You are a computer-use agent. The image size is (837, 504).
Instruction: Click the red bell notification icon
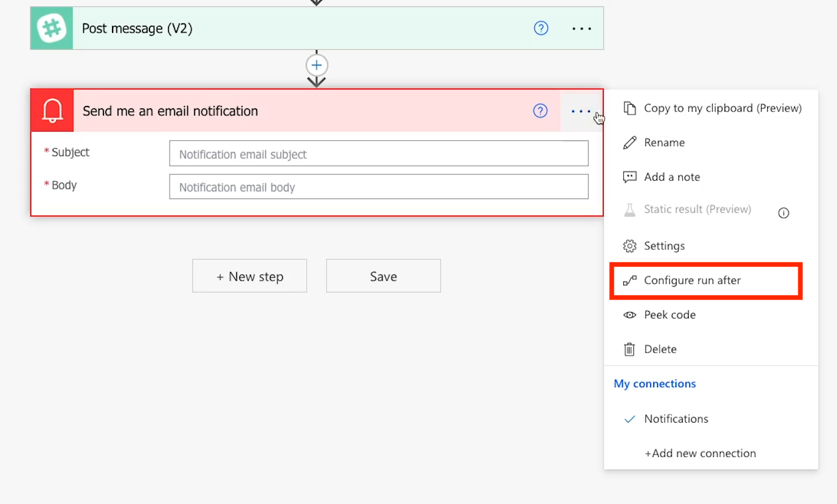click(x=52, y=111)
